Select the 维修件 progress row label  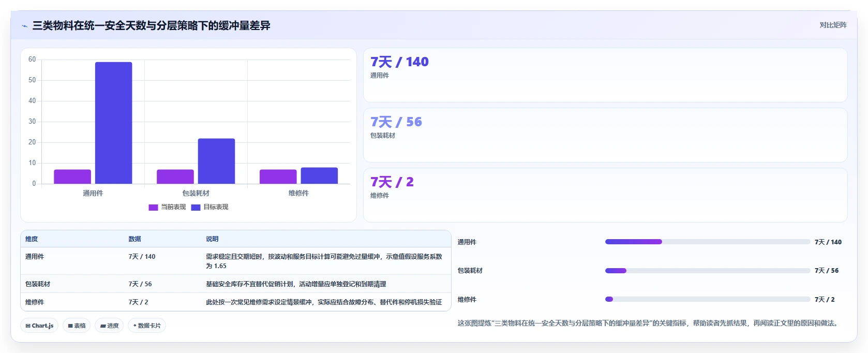pos(467,300)
